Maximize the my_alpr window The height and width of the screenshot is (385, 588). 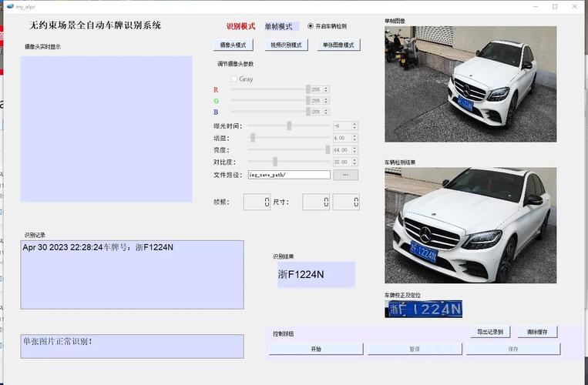click(555, 6)
